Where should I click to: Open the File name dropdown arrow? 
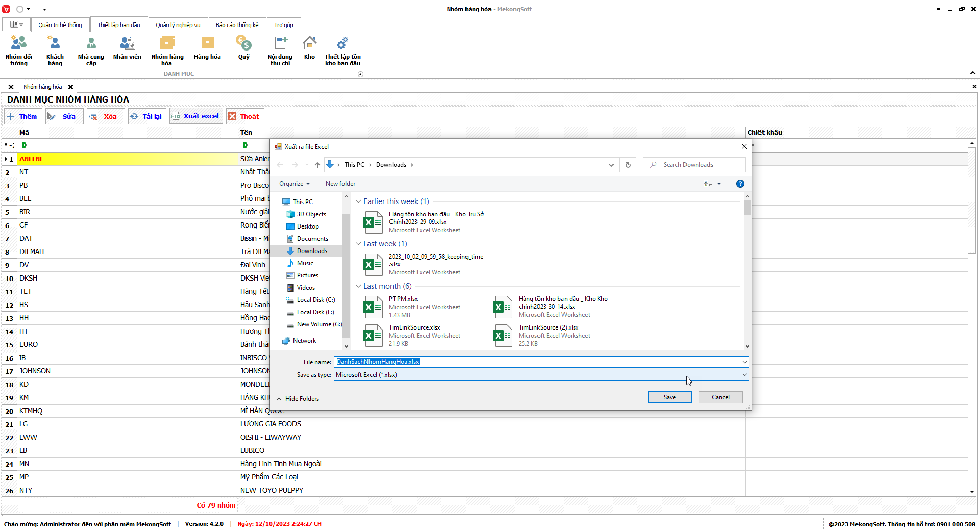click(745, 362)
